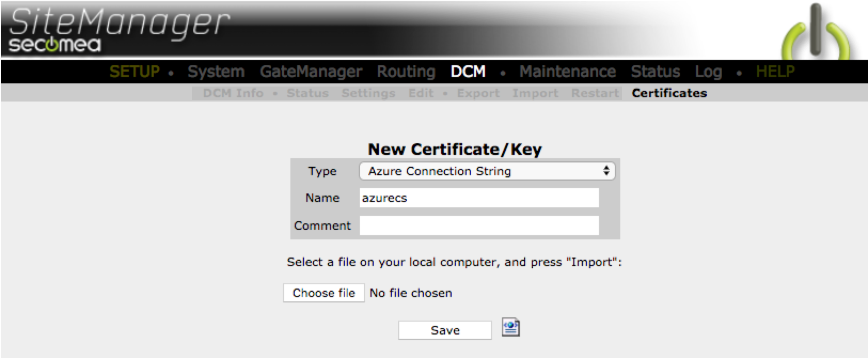
Task: Switch to the DCM Info submenu tab
Action: click(233, 93)
